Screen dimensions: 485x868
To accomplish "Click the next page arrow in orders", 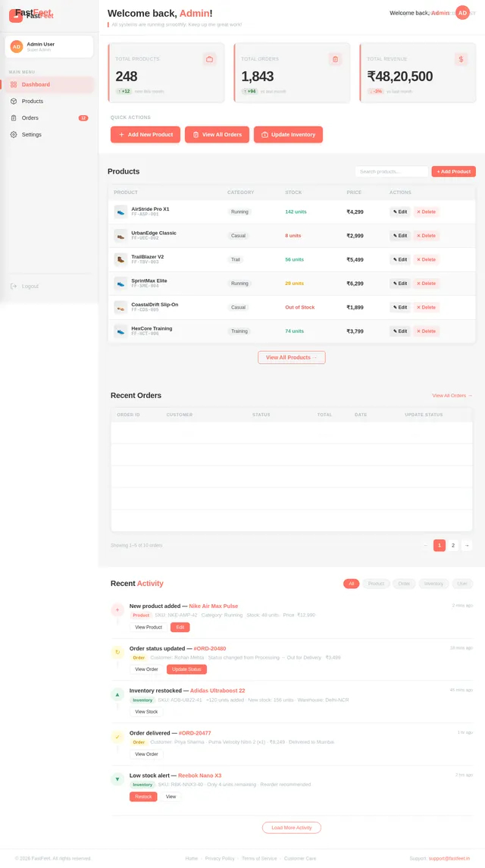I will 467,545.
